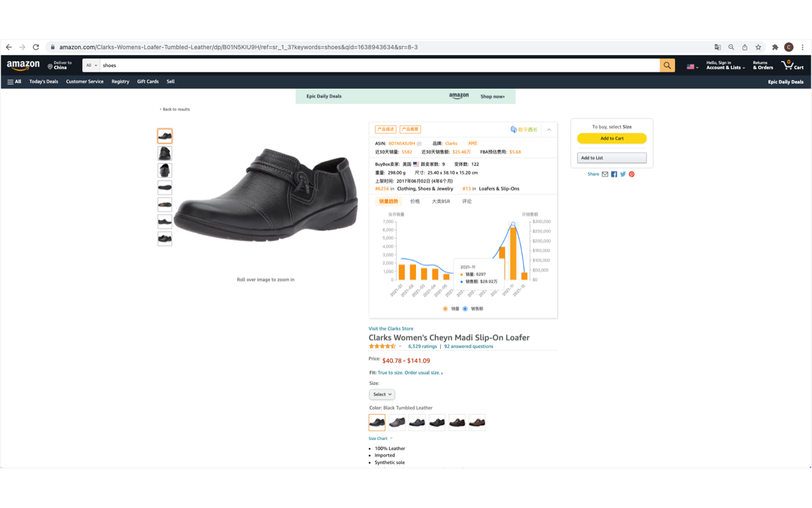Click the 产品概要 button in extension panel
Screen dimensions: 812x508
coord(410,130)
